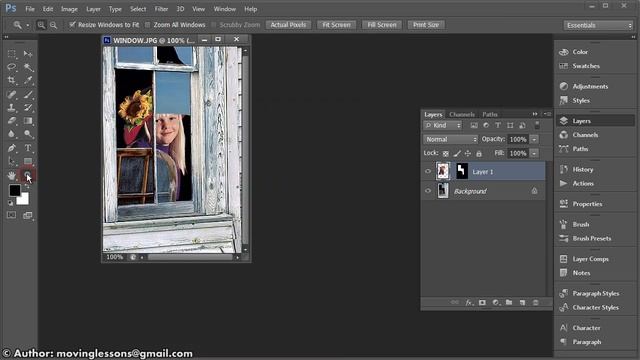The width and height of the screenshot is (640, 360).
Task: Switch to the Channels tab
Action: (x=462, y=114)
